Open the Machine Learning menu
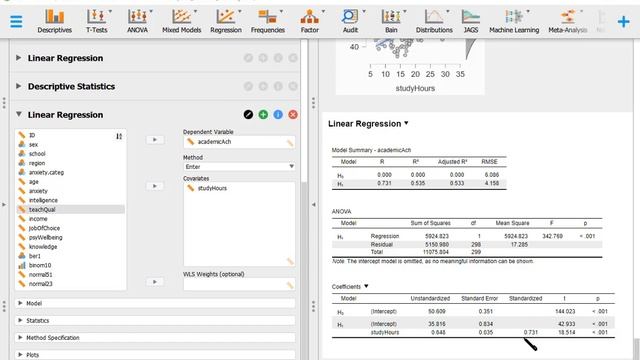The image size is (640, 360). (x=514, y=21)
